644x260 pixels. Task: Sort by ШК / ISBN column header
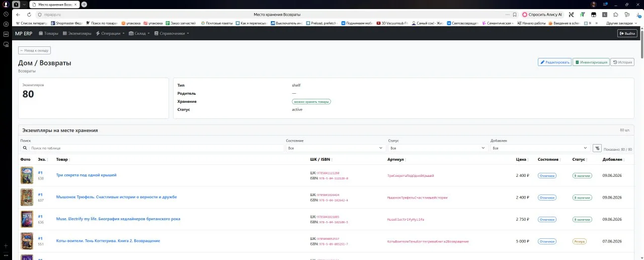(x=321, y=159)
